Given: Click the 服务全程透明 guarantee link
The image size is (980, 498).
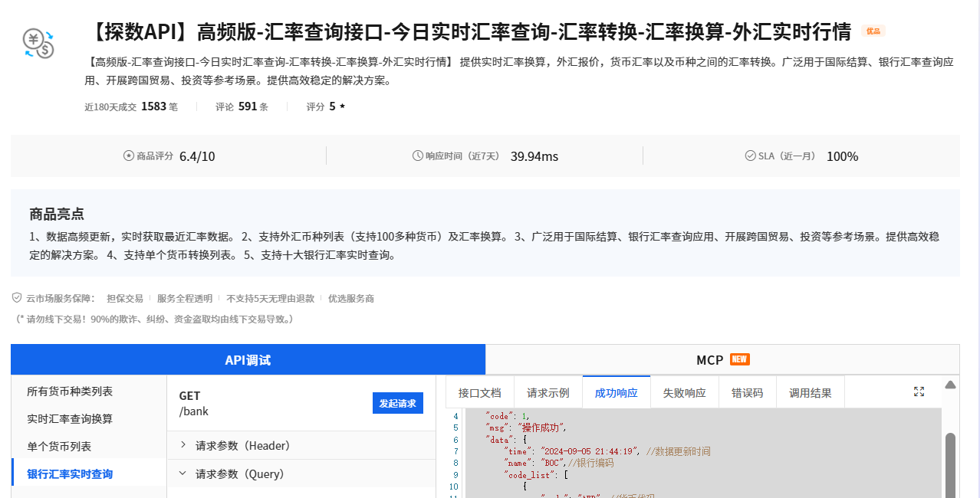Looking at the screenshot, I should 185,298.
